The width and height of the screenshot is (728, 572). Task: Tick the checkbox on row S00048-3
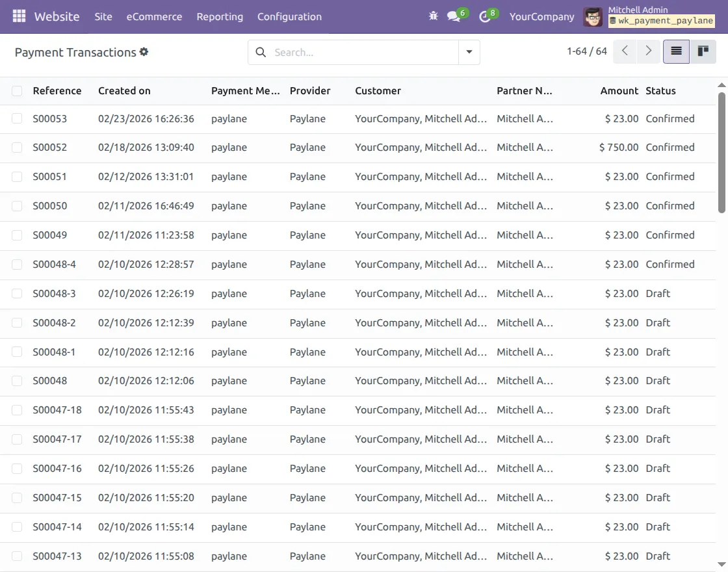click(x=16, y=293)
